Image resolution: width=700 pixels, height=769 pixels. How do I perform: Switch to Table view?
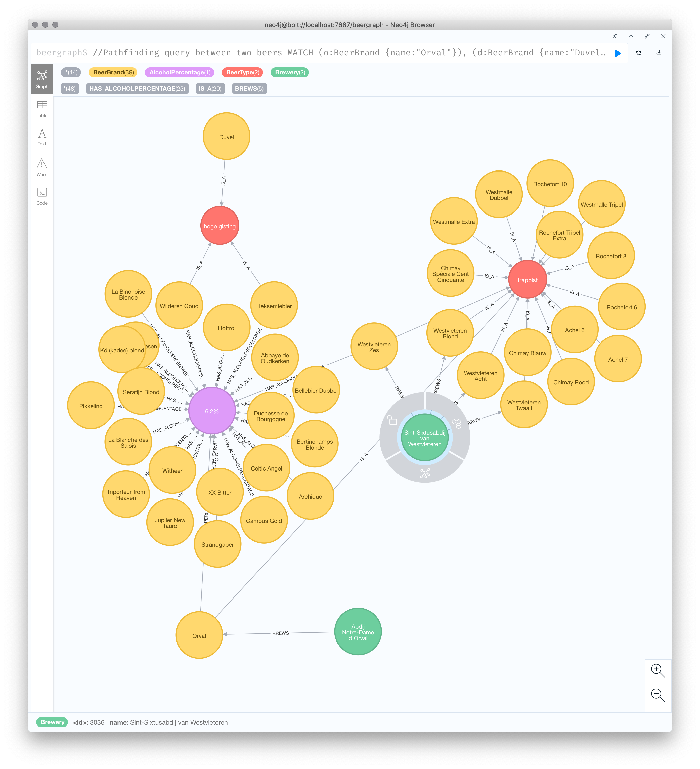coord(42,109)
